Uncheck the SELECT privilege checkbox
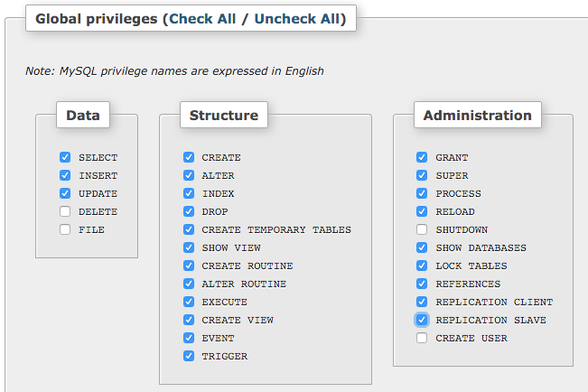Viewport: 588px width, 392px height. click(65, 157)
